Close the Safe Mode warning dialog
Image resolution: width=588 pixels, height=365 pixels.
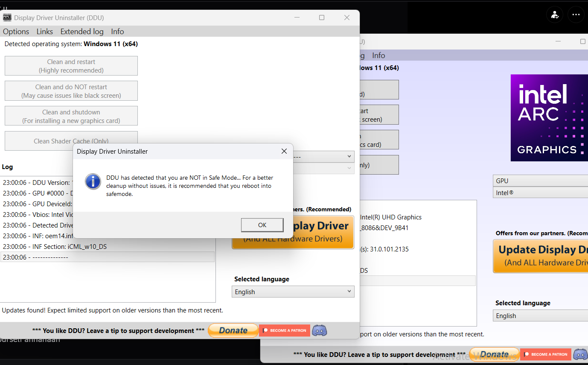click(284, 151)
